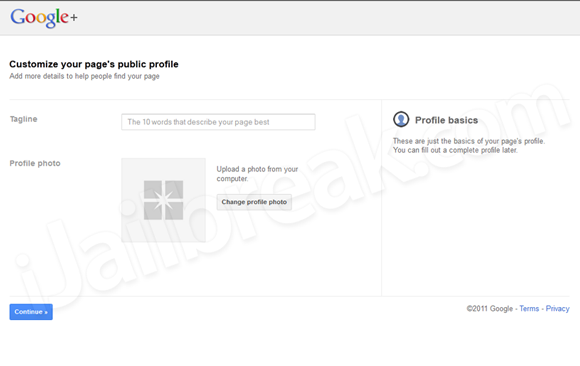Click the 'Add more details to help people' subtitle
Viewport: 580px width, 366px height.
click(84, 76)
